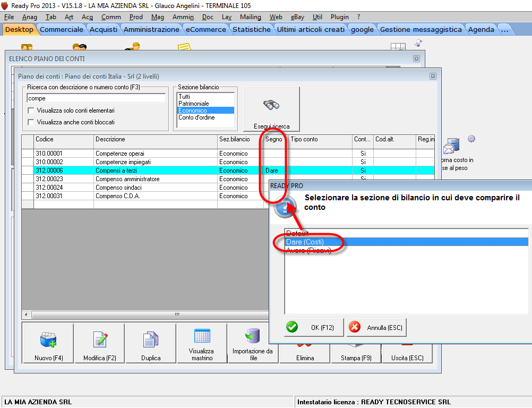Select row 'Compenso sindaci'
Screen dimensions: 532x408
pos(145,188)
